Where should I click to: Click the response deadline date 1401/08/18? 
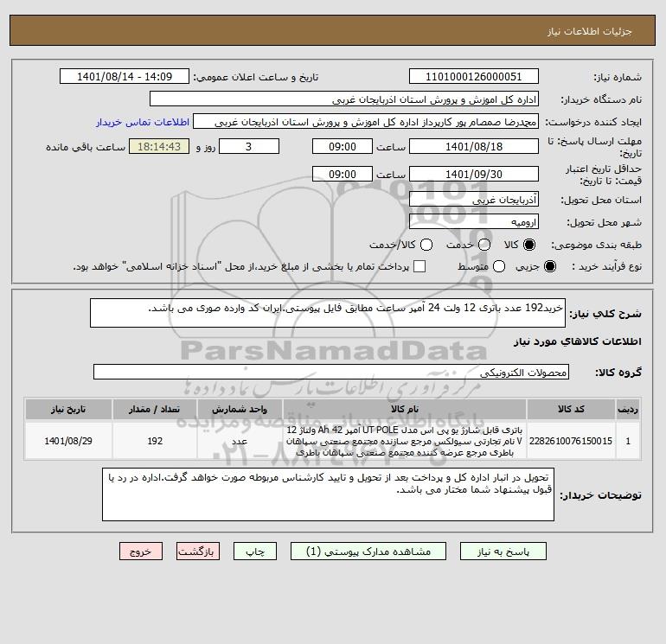(x=474, y=146)
